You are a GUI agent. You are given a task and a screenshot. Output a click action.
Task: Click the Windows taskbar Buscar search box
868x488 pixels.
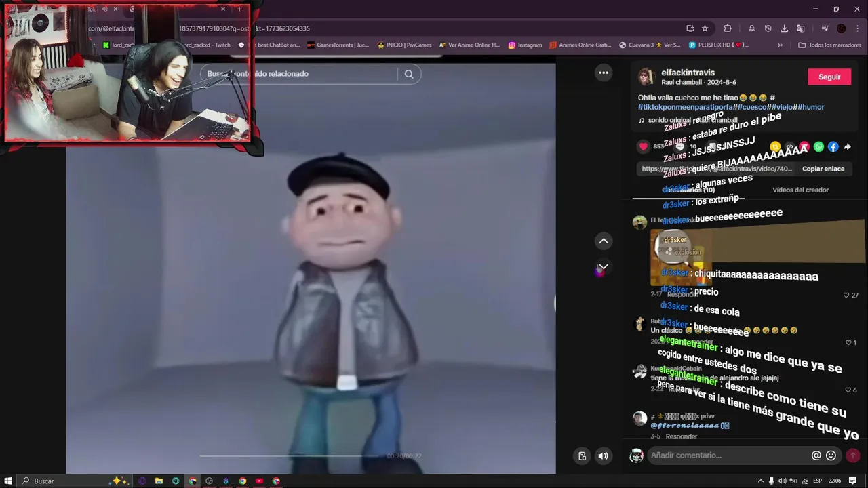coord(75,481)
